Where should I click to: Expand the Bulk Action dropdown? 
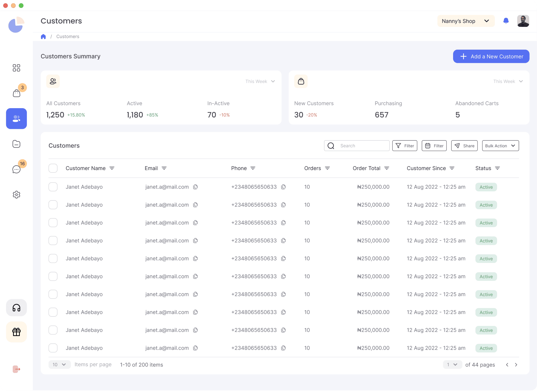(500, 146)
